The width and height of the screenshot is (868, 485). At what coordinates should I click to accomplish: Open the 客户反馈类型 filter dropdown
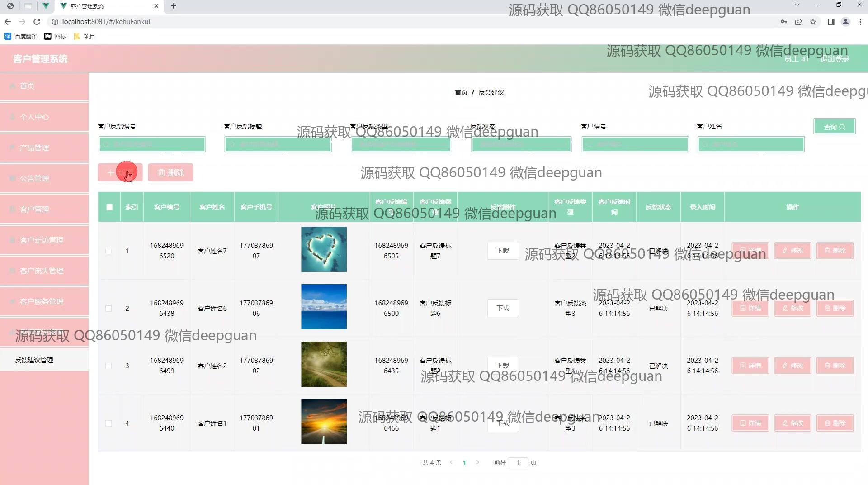coord(401,144)
